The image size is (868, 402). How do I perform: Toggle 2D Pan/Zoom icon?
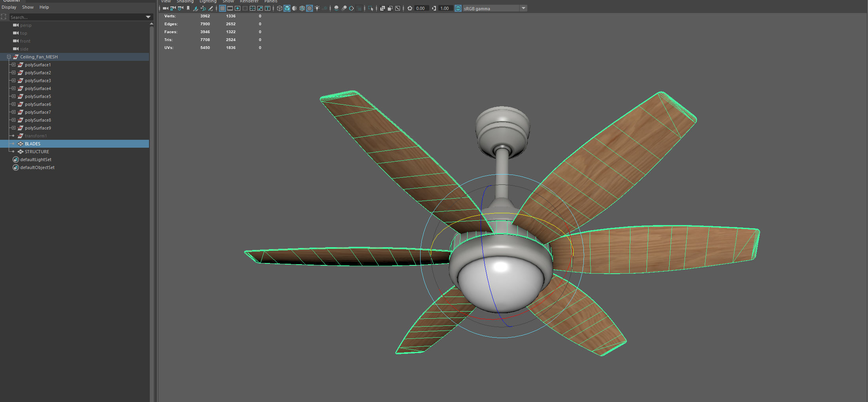pyautogui.click(x=203, y=8)
